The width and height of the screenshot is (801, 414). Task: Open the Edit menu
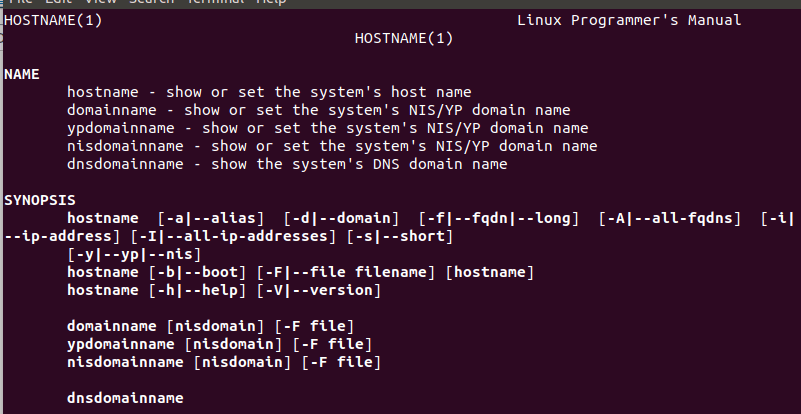coord(58,2)
